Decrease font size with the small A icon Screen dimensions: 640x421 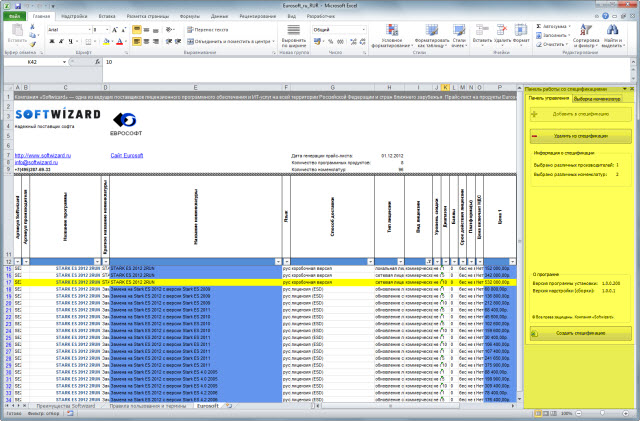click(x=124, y=30)
